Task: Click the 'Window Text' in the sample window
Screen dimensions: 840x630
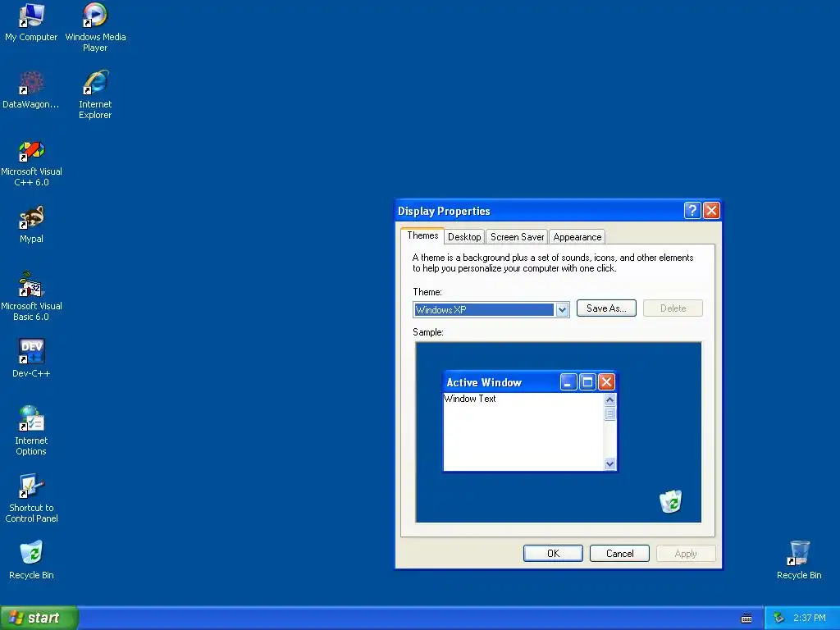Action: [470, 399]
